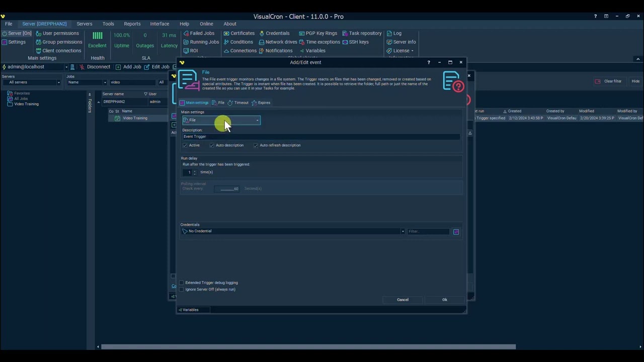Open Network drives
Image resolution: width=644 pixels, height=362 pixels.
click(x=278, y=42)
